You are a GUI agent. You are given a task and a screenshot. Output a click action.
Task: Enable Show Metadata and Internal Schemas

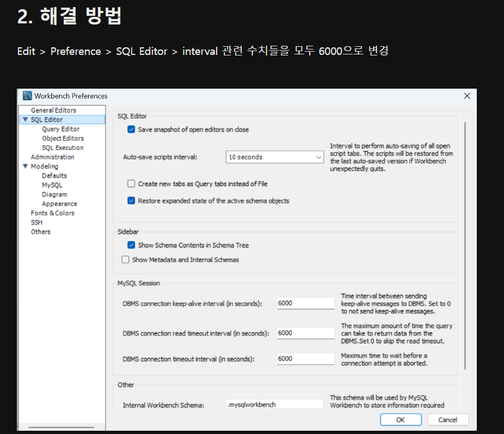(x=125, y=259)
